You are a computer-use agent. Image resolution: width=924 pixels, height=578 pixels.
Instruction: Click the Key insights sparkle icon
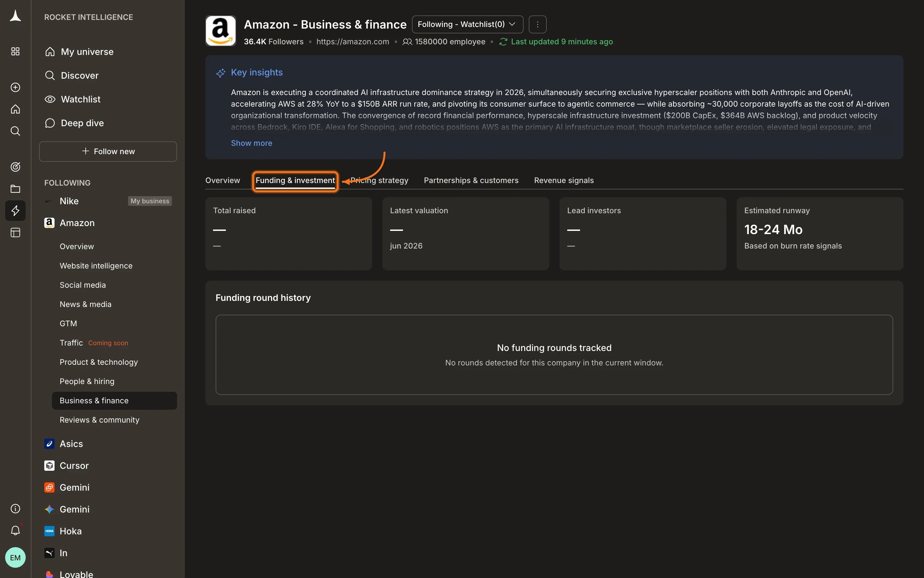221,73
